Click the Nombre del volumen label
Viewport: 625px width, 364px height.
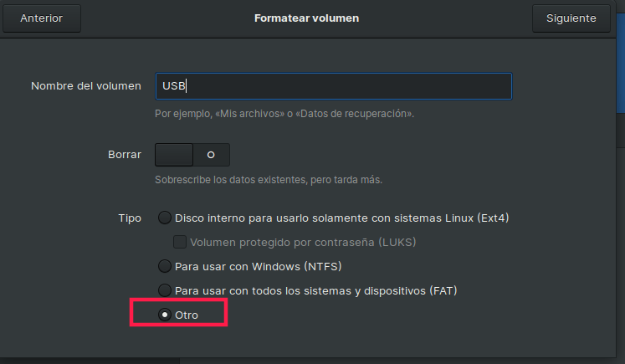86,86
